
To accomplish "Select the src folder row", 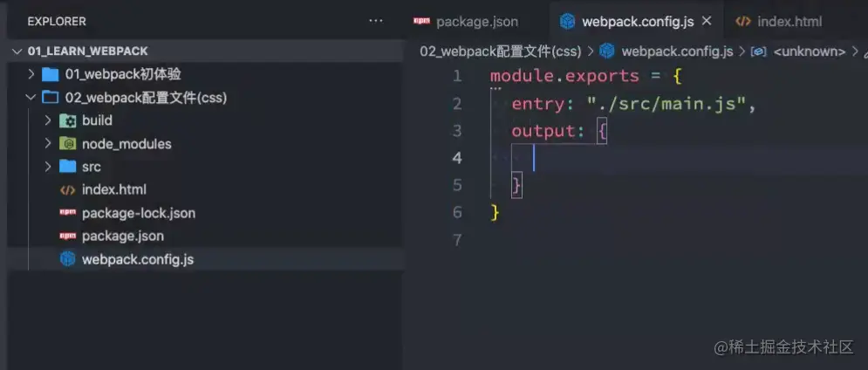I will click(x=205, y=166).
